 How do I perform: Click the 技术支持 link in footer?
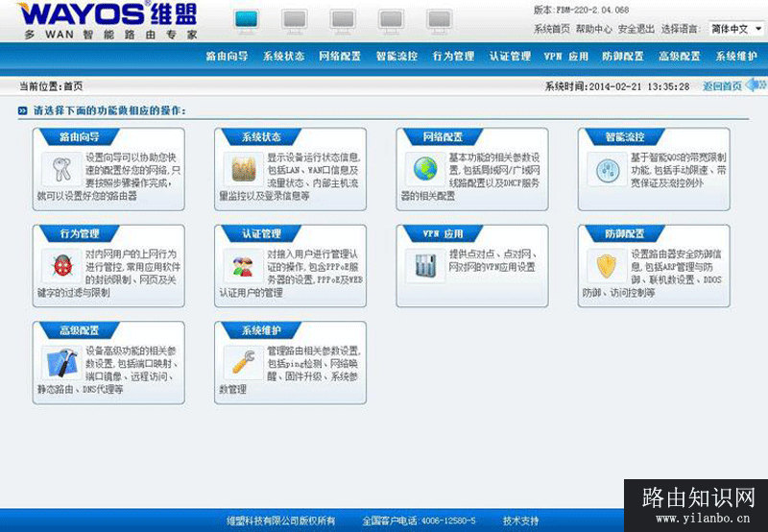click(x=521, y=520)
